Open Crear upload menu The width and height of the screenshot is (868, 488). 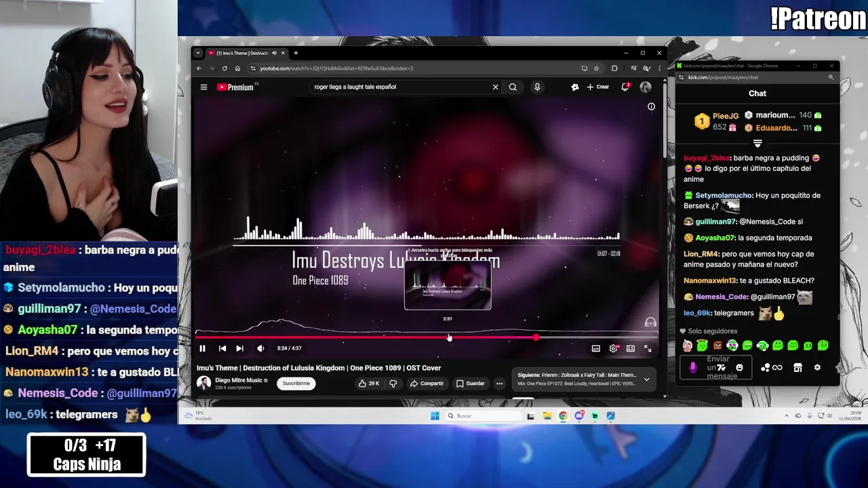(x=598, y=87)
